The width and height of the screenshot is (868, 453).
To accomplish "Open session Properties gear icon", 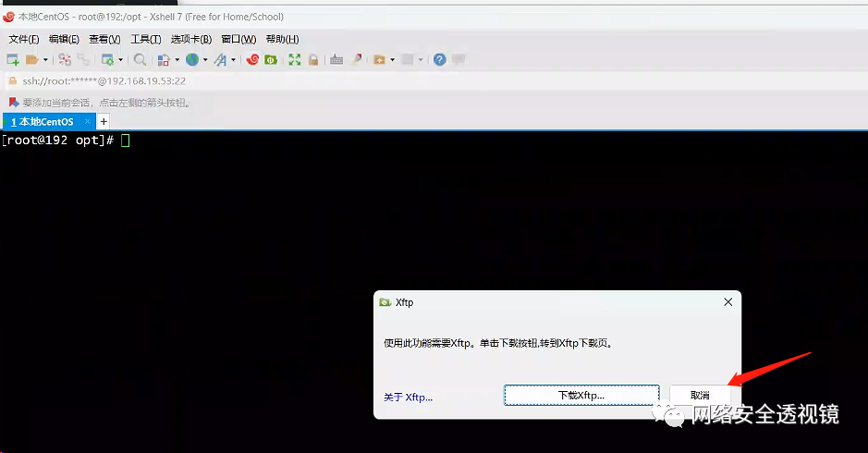I will point(107,59).
